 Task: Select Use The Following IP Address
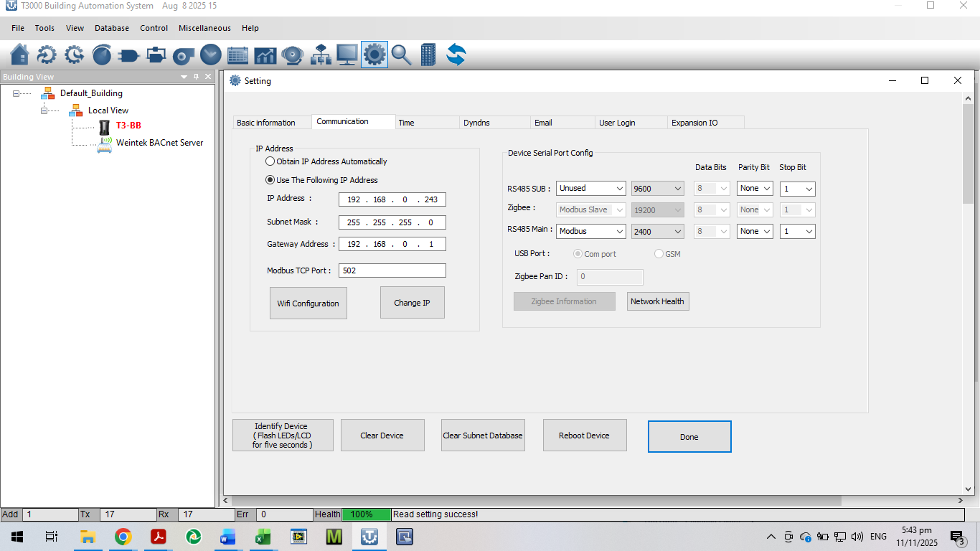(270, 180)
